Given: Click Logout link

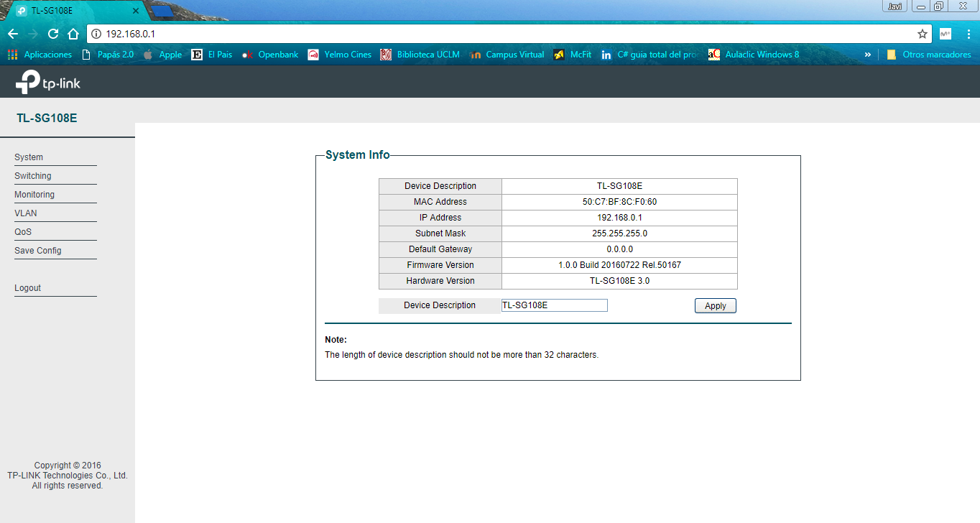Looking at the screenshot, I should coord(28,288).
